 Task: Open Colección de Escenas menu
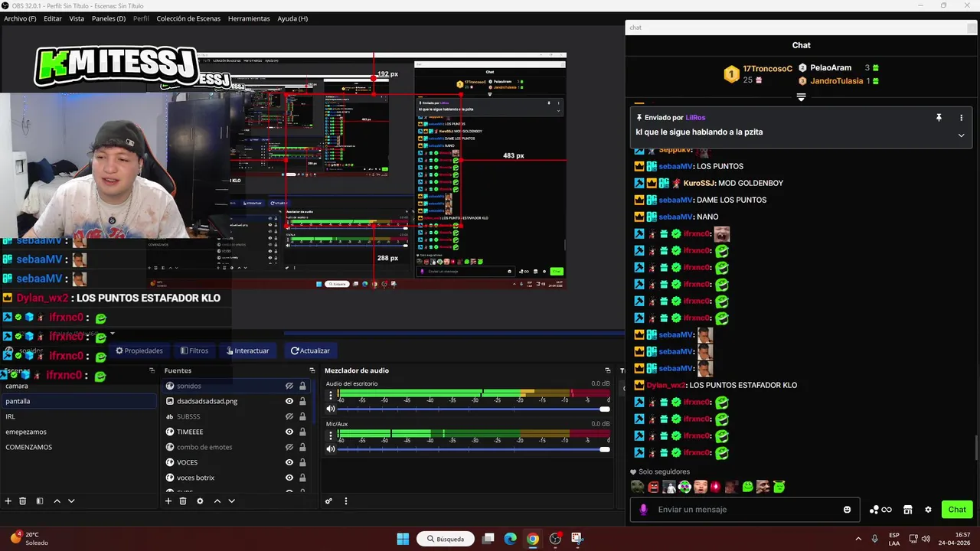pos(188,18)
